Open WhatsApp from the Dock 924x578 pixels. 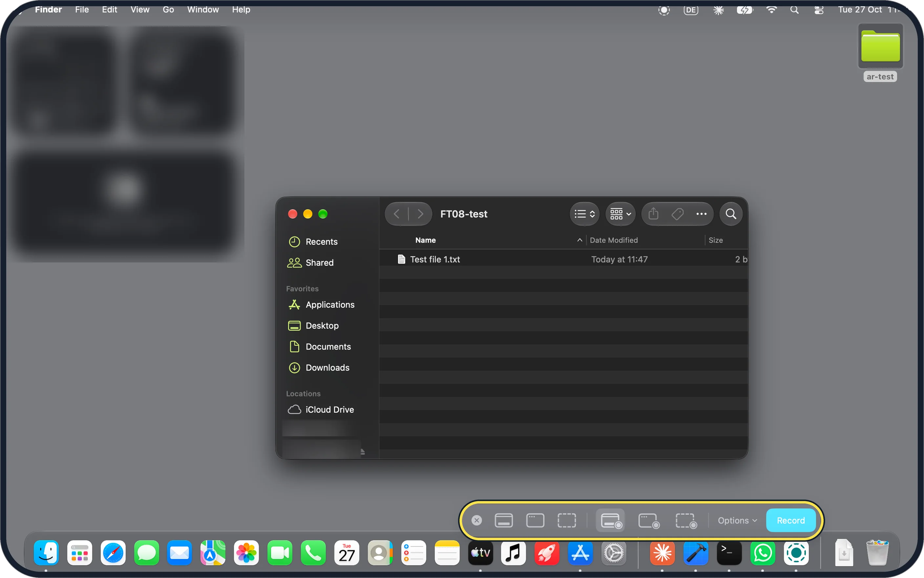coord(762,552)
